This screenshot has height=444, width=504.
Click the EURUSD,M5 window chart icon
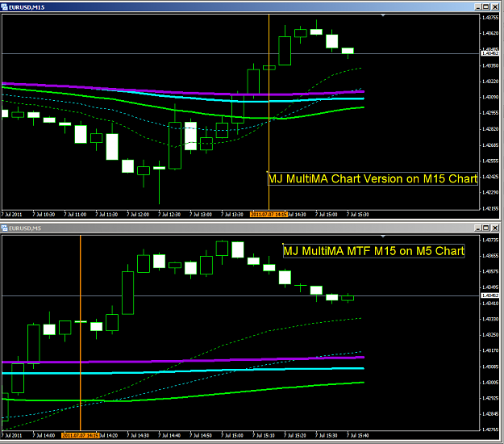click(x=5, y=228)
